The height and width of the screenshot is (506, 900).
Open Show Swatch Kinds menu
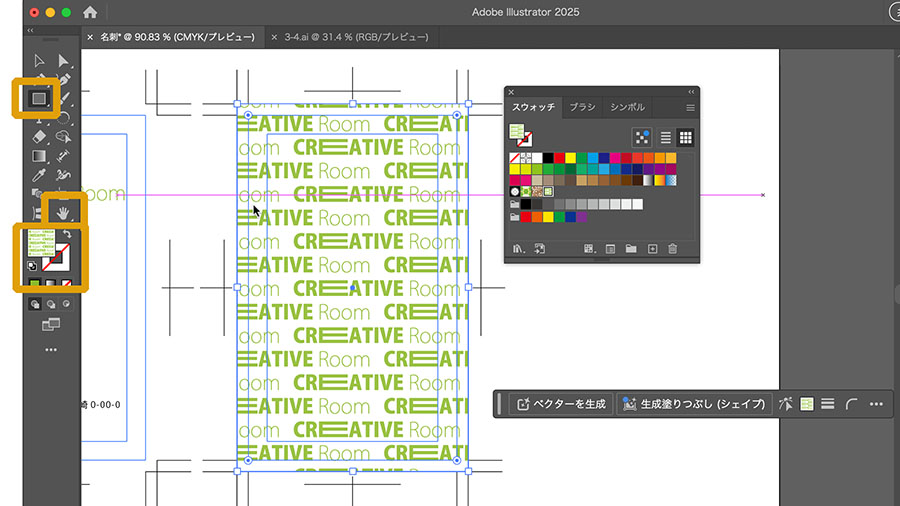[589, 249]
